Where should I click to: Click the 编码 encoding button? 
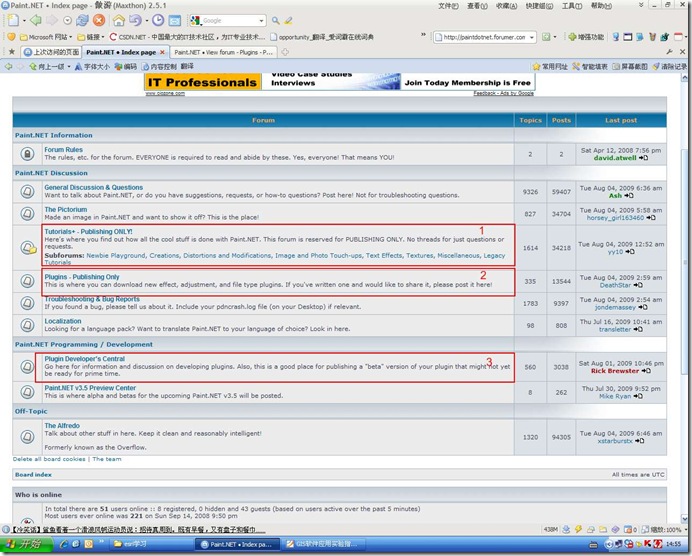tap(126, 67)
